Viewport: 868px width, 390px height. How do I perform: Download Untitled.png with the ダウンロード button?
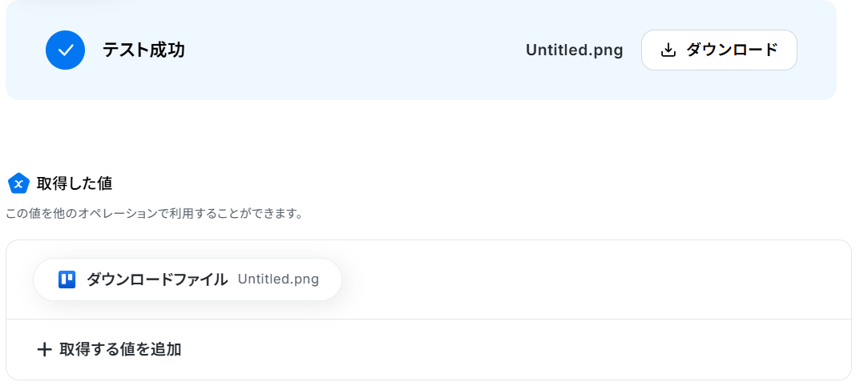pos(719,50)
